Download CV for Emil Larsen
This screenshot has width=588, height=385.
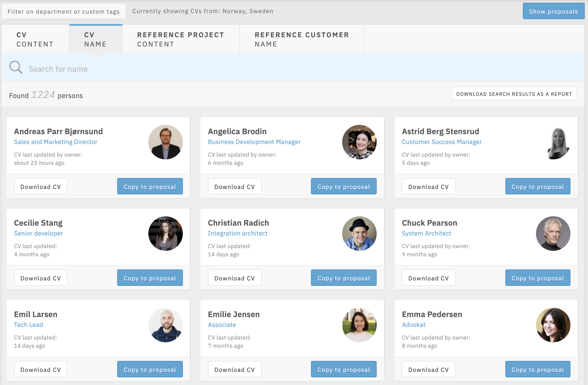point(41,370)
